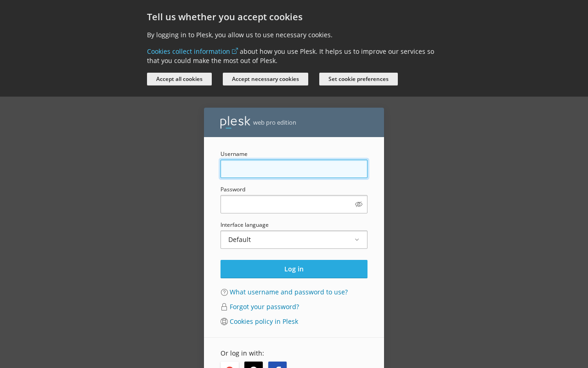This screenshot has width=588, height=368.
Task: Focus the Username input field
Action: [294, 169]
